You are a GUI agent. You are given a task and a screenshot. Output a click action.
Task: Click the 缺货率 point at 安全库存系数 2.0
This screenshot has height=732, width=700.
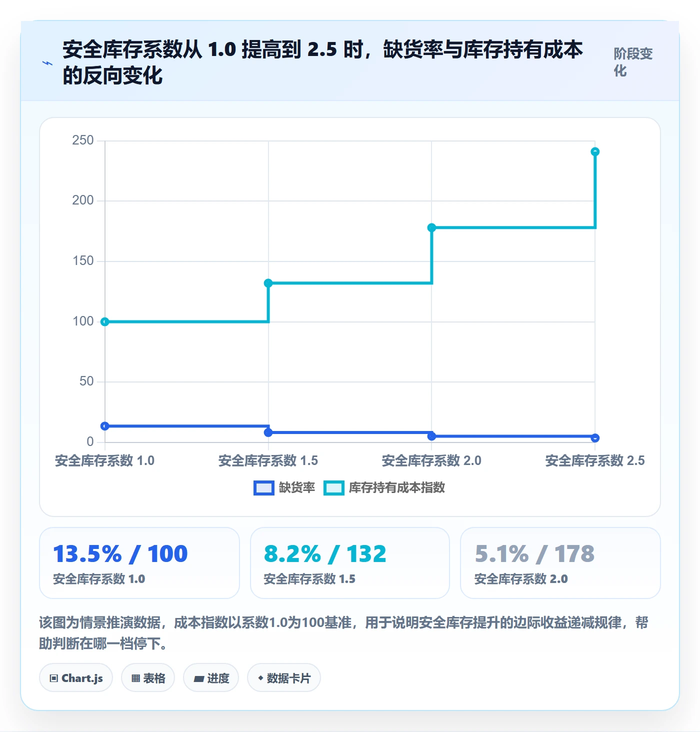click(431, 436)
